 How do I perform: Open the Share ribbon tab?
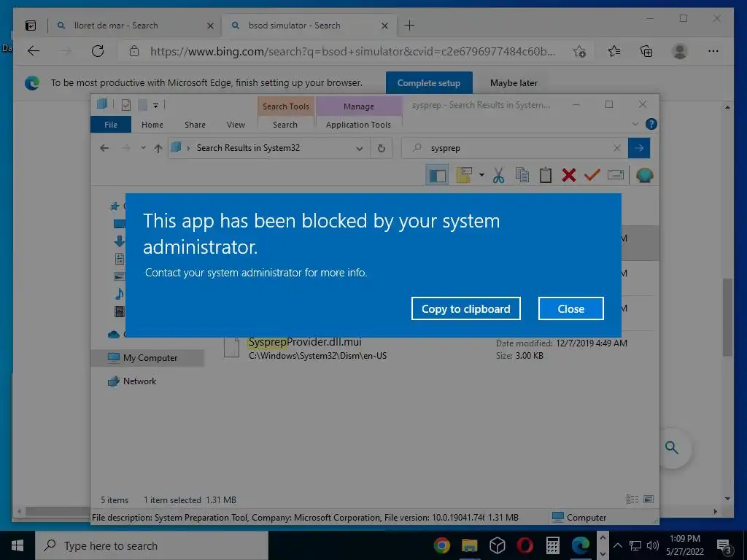[x=195, y=124]
